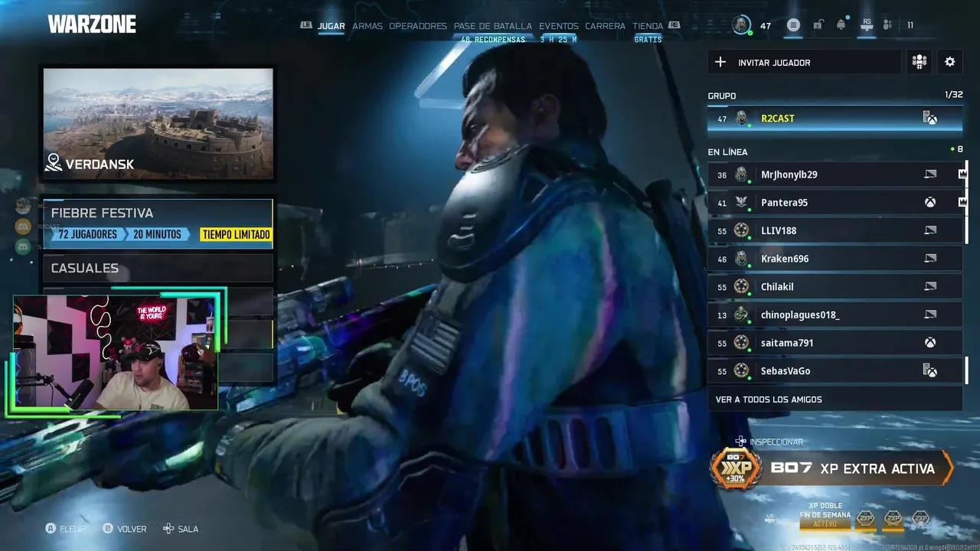The image size is (980, 551).
Task: Click the Xbox icon on saitama791 row
Action: point(930,343)
